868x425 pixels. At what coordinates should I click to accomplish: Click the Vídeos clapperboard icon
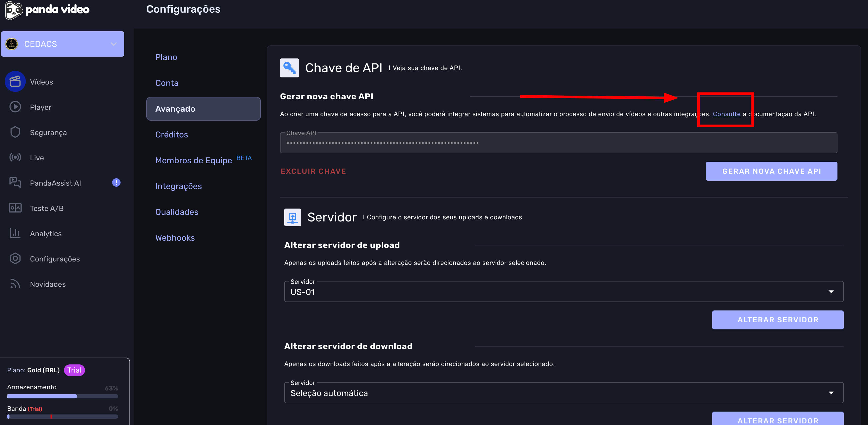(15, 82)
